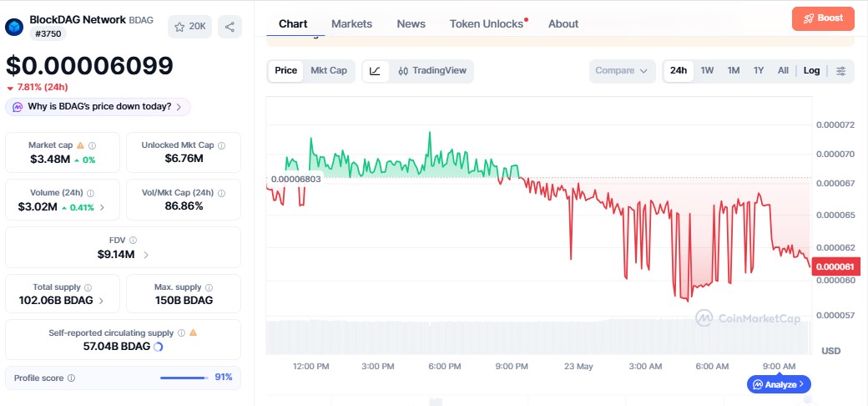868x406 pixels.
Task: Open the Compare dropdown
Action: pos(622,71)
